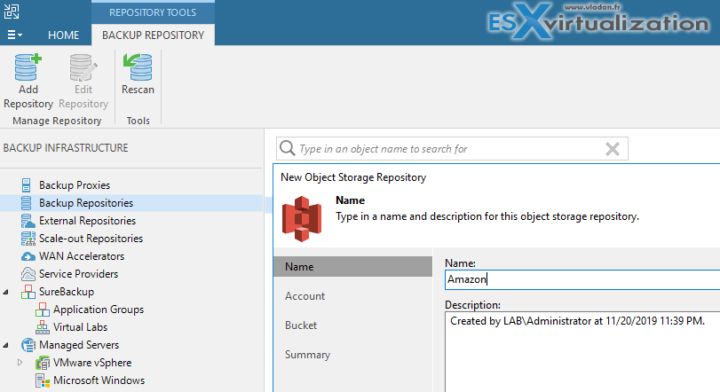
Task: Expand the VMware vSphere node
Action: coord(20,363)
